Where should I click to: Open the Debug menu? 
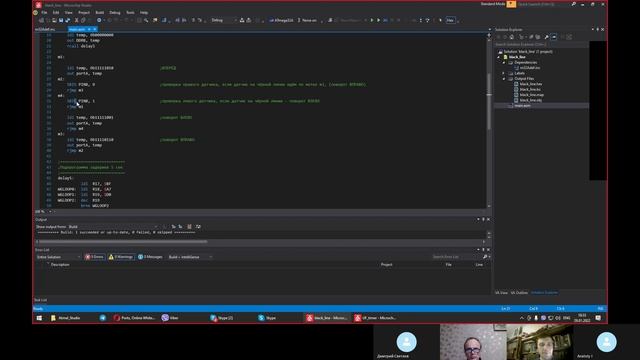pos(115,13)
